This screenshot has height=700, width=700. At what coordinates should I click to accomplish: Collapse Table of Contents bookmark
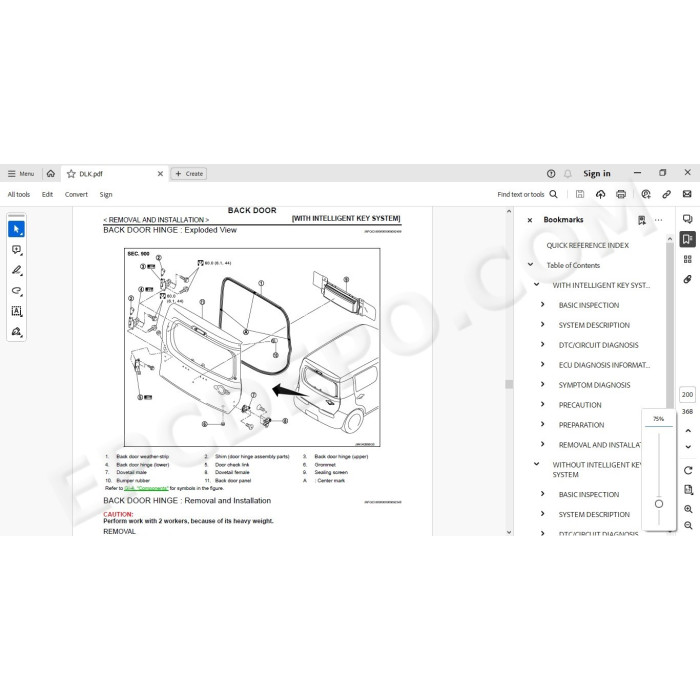click(x=530, y=265)
